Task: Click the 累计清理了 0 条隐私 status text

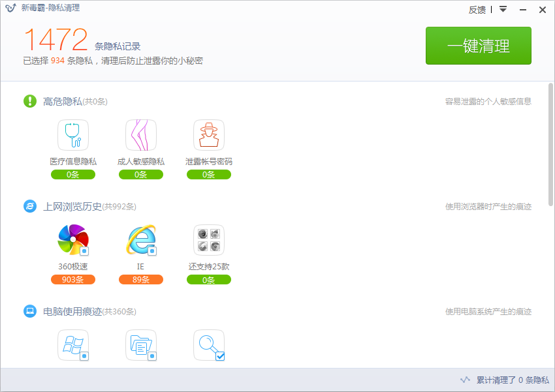Action: click(513, 380)
